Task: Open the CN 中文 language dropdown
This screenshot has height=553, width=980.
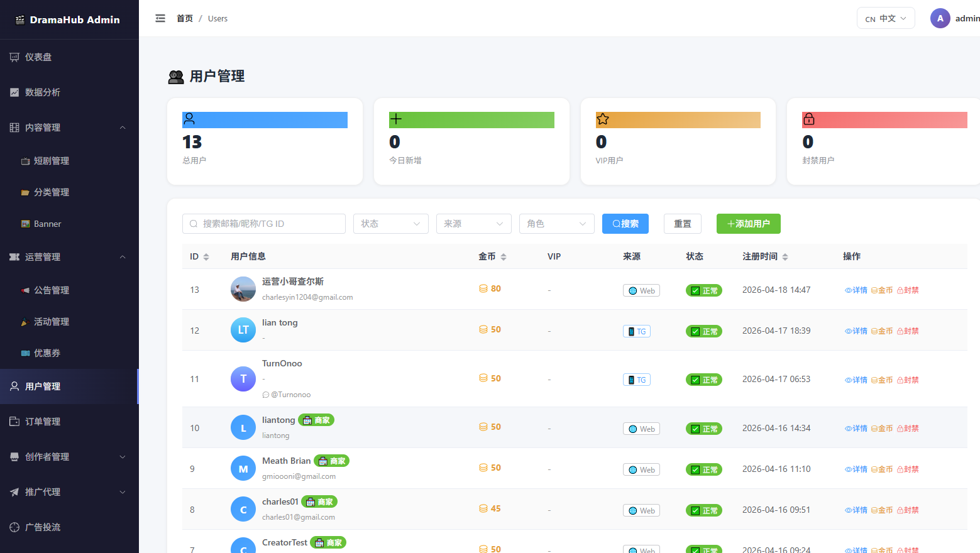Action: click(x=886, y=18)
